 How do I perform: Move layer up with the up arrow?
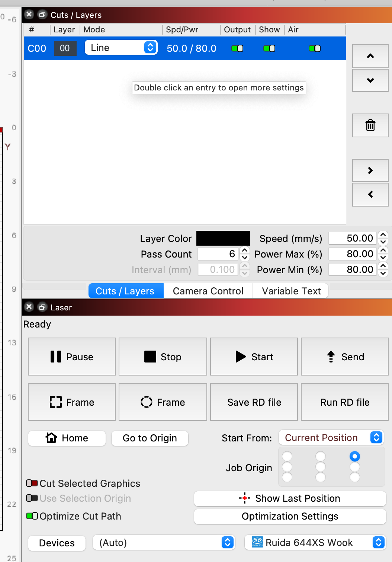pos(370,56)
